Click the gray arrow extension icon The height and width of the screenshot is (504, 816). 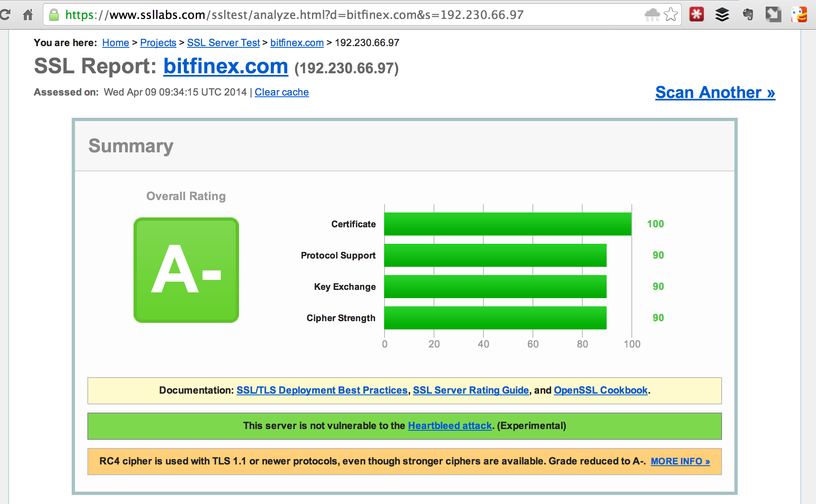[773, 14]
